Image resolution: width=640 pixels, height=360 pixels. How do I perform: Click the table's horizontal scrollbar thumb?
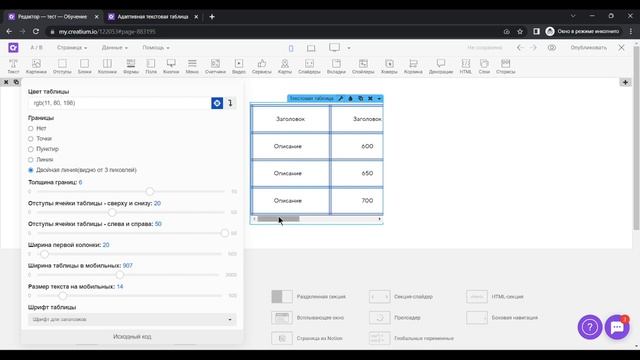click(x=278, y=219)
